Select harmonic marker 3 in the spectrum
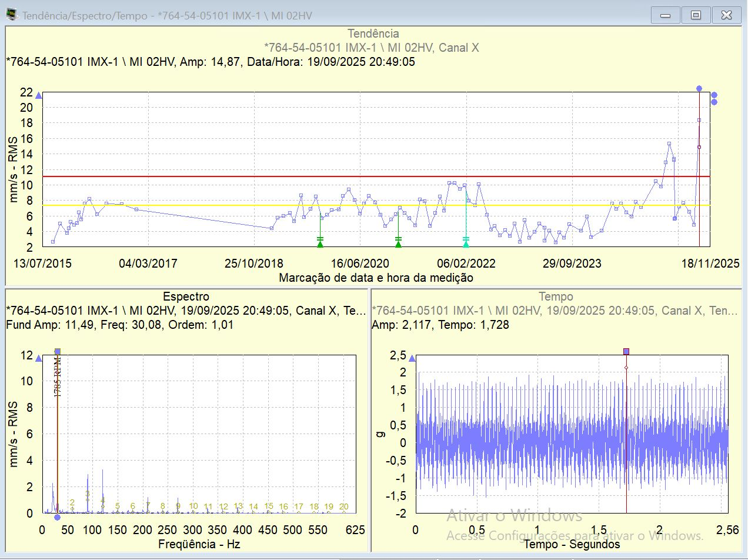This screenshot has width=748, height=560. [88, 494]
